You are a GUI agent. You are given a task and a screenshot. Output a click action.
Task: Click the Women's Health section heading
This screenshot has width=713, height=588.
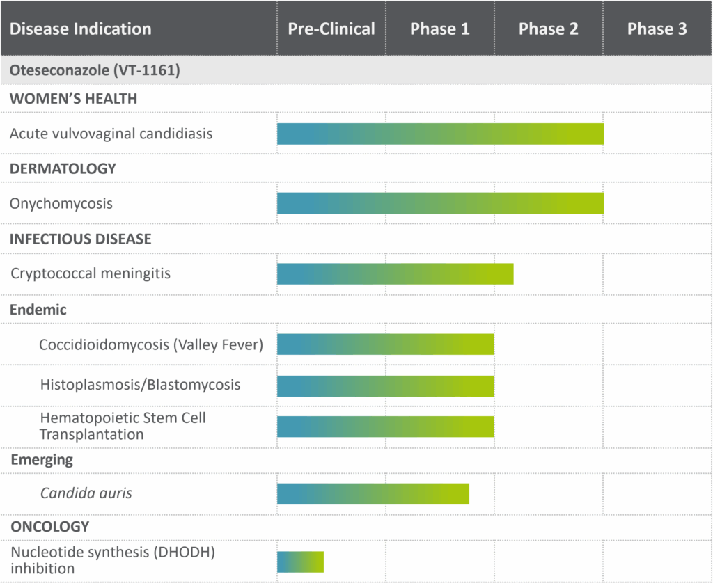tap(73, 99)
